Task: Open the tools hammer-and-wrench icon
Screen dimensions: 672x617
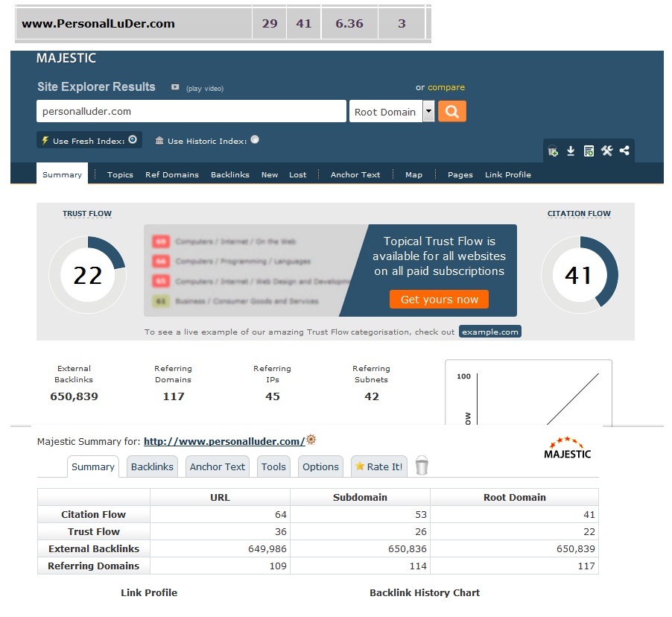Action: pos(606,151)
